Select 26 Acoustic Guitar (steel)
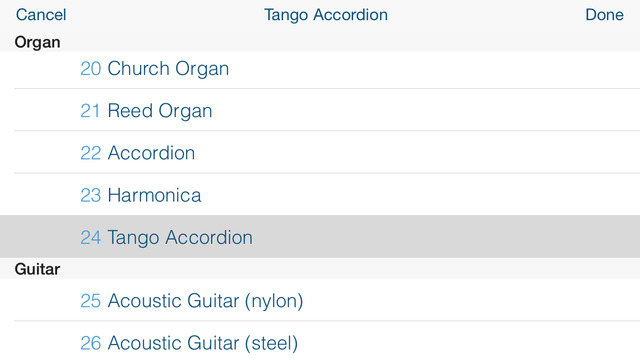Viewport: 640px width, 360px height. 320,341
